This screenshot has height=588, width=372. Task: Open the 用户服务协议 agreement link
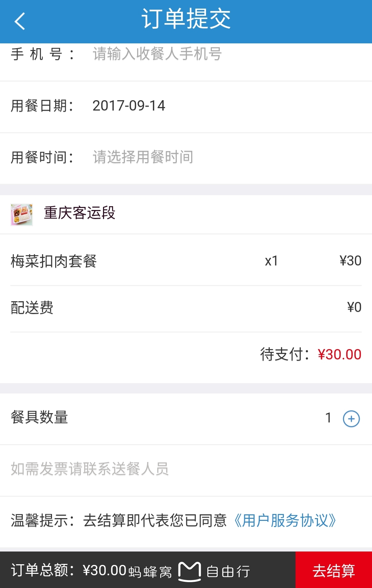[x=285, y=520]
